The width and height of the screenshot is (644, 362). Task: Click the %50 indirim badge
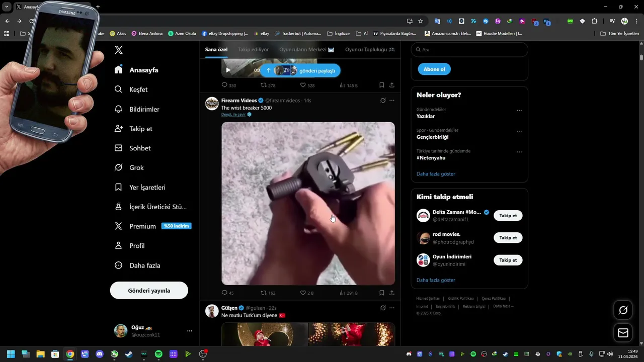coord(176,226)
